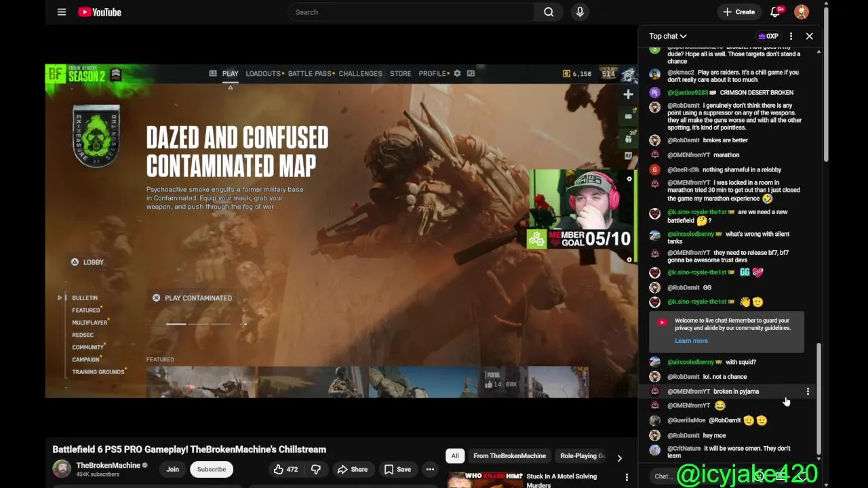Open 'Stuck In A Motel Solving Murders' title
Viewport: 868px width, 488px height.
tap(561, 481)
